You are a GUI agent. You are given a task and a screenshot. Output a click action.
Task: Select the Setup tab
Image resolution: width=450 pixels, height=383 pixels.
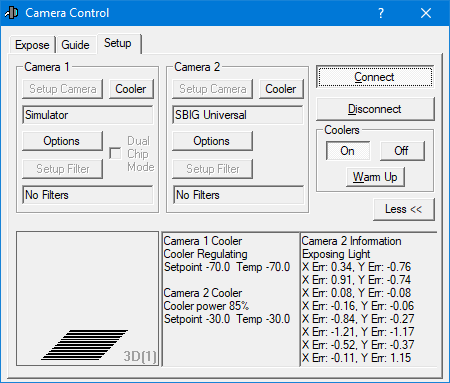pos(118,43)
